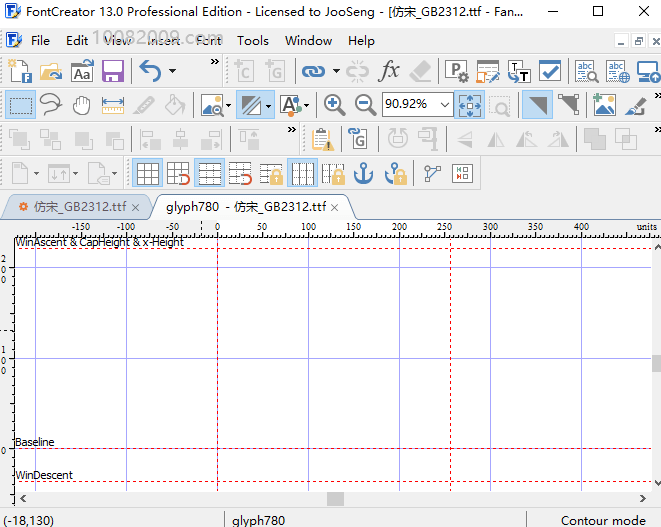Open the Tools menu

pos(253,41)
